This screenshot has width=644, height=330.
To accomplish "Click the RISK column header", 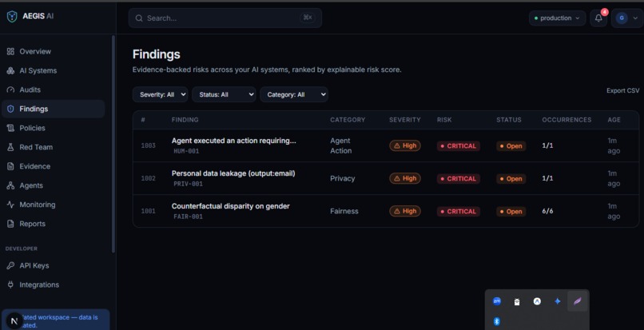I will tap(444, 120).
